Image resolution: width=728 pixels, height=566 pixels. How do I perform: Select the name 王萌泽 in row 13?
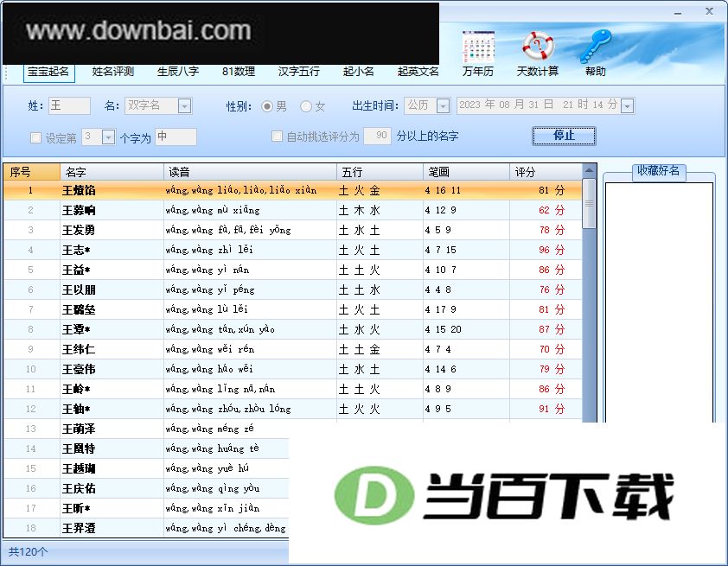pyautogui.click(x=79, y=429)
